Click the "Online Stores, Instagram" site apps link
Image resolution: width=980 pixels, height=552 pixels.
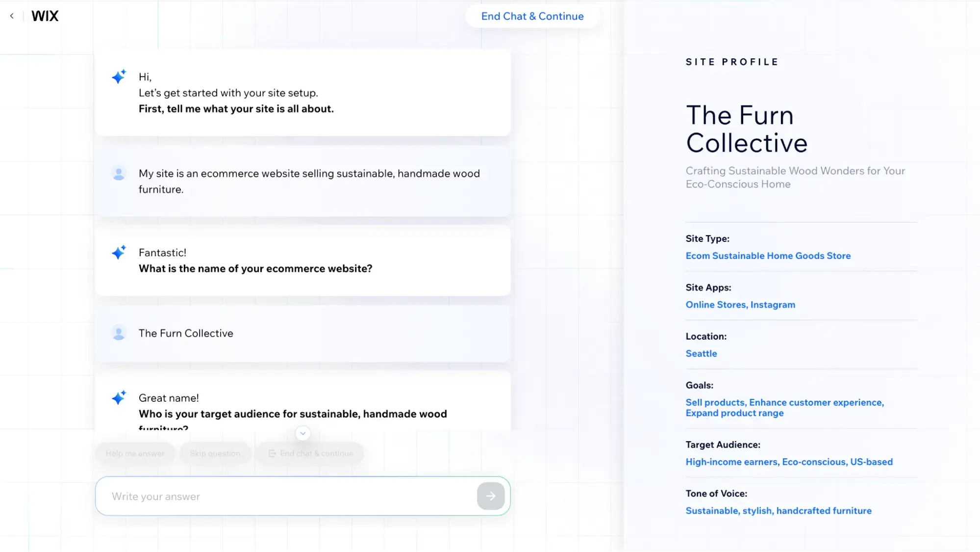(740, 305)
